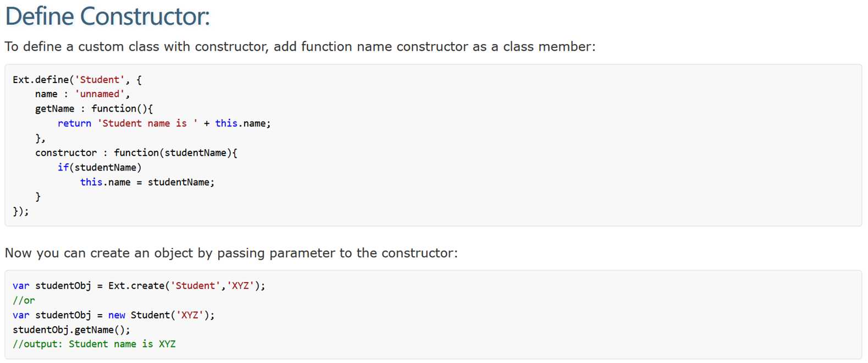
Task: Click the 'Student name is ' string literal
Action: click(x=147, y=124)
